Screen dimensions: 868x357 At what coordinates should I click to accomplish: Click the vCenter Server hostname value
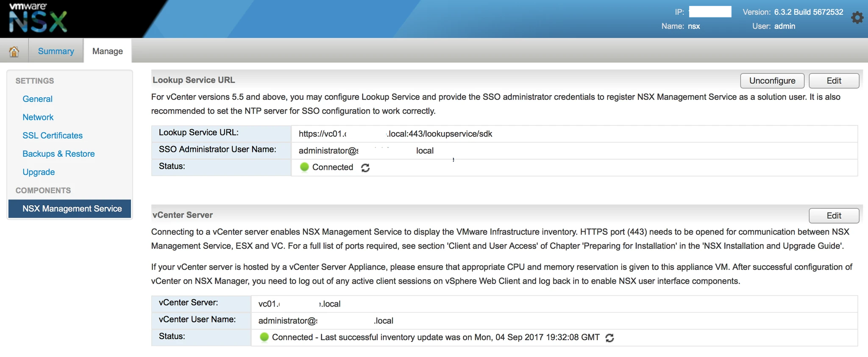pyautogui.click(x=299, y=304)
